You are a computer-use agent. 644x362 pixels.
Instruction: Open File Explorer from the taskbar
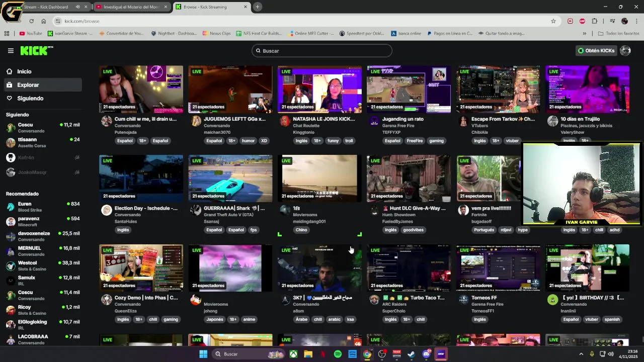tap(308, 354)
